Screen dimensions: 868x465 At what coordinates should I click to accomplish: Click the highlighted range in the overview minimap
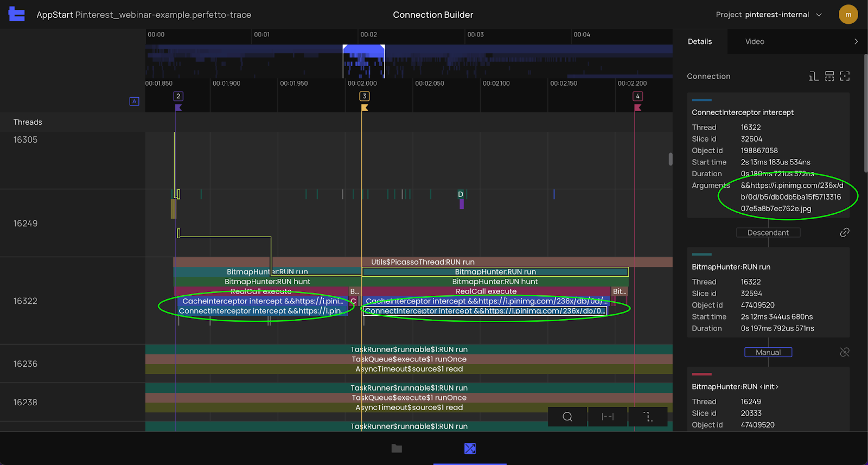[363, 60]
